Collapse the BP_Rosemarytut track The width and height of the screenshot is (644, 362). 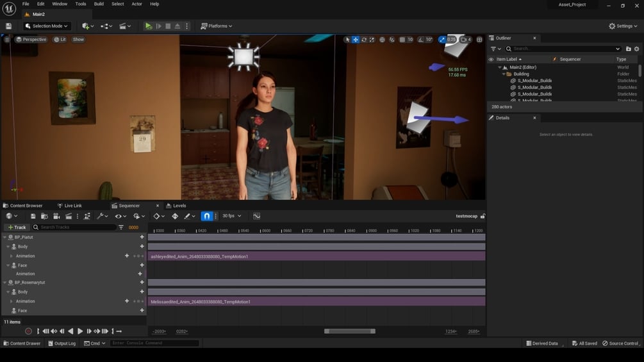click(5, 283)
